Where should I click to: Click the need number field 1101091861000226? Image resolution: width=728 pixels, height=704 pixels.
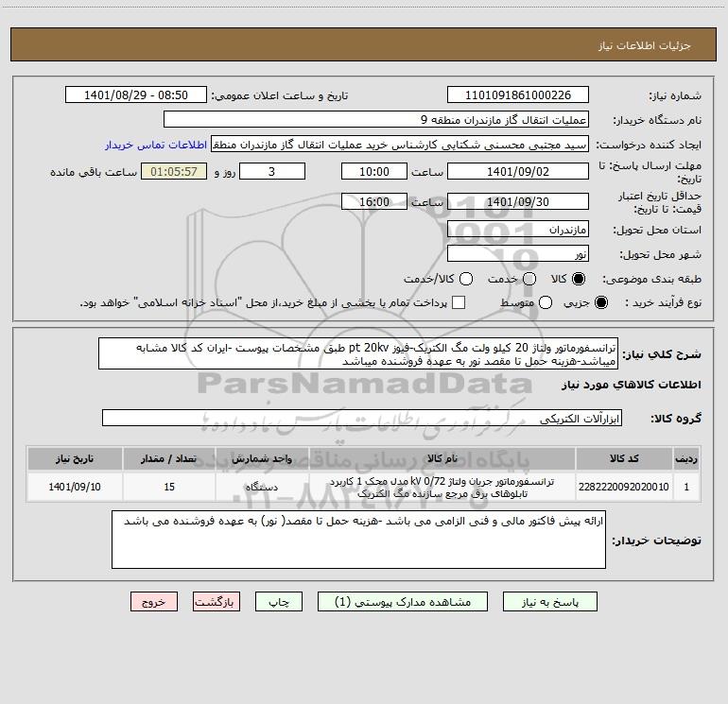pyautogui.click(x=518, y=95)
